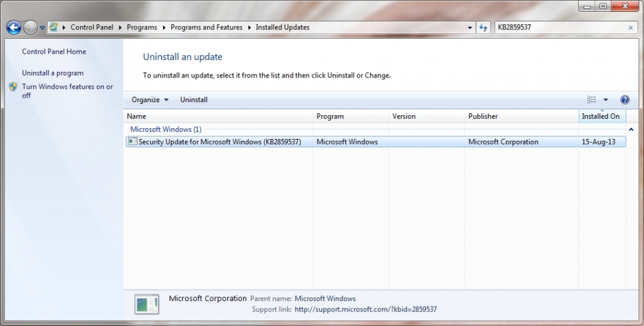
Task: Sort by the Installed On column header
Action: (602, 116)
